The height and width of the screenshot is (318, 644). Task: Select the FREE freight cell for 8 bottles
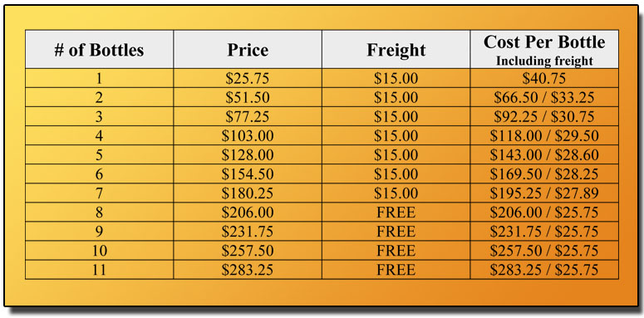pyautogui.click(x=396, y=212)
